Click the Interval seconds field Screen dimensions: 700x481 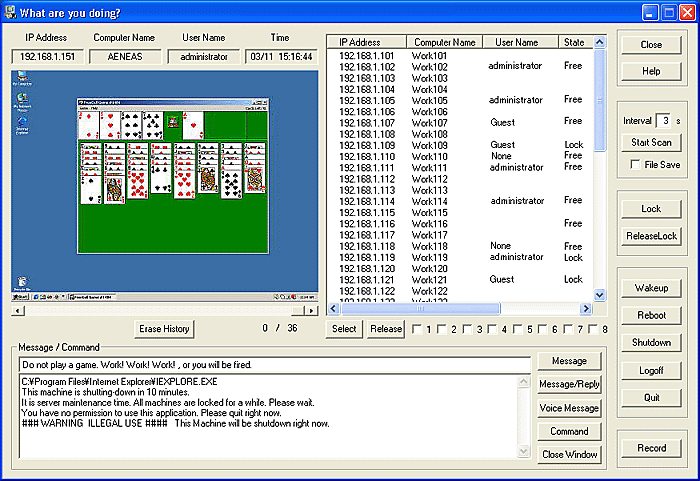click(x=665, y=121)
